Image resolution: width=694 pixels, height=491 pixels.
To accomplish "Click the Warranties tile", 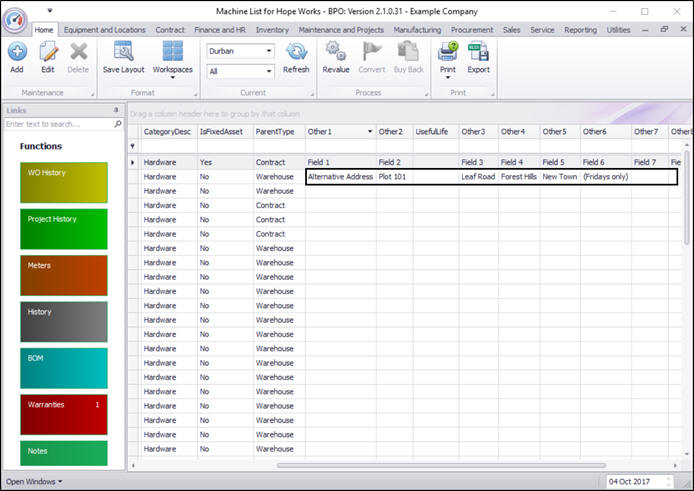I will pos(64,414).
